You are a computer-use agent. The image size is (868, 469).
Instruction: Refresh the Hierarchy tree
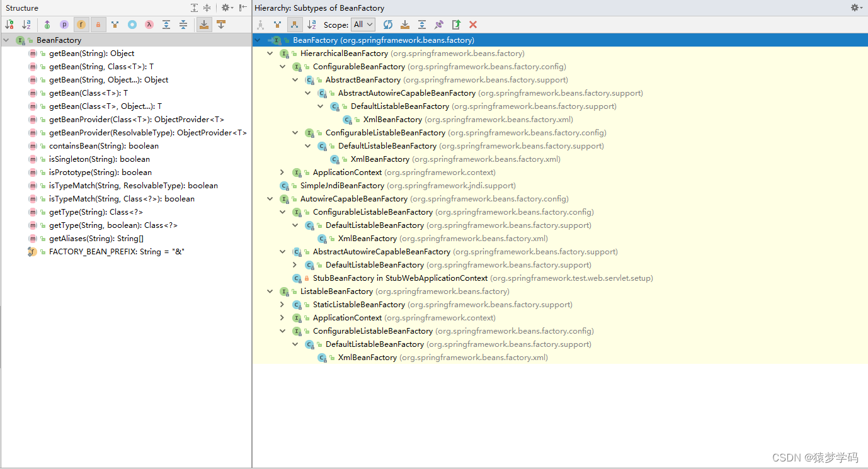coord(388,25)
